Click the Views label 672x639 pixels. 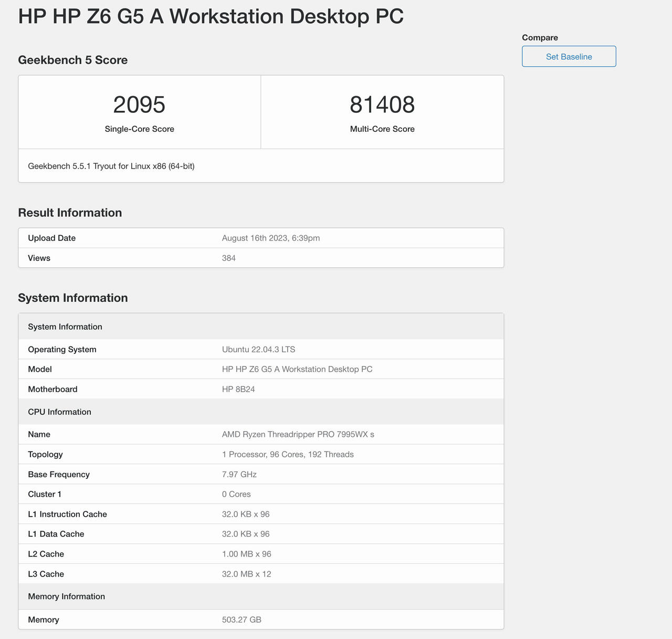tap(39, 258)
